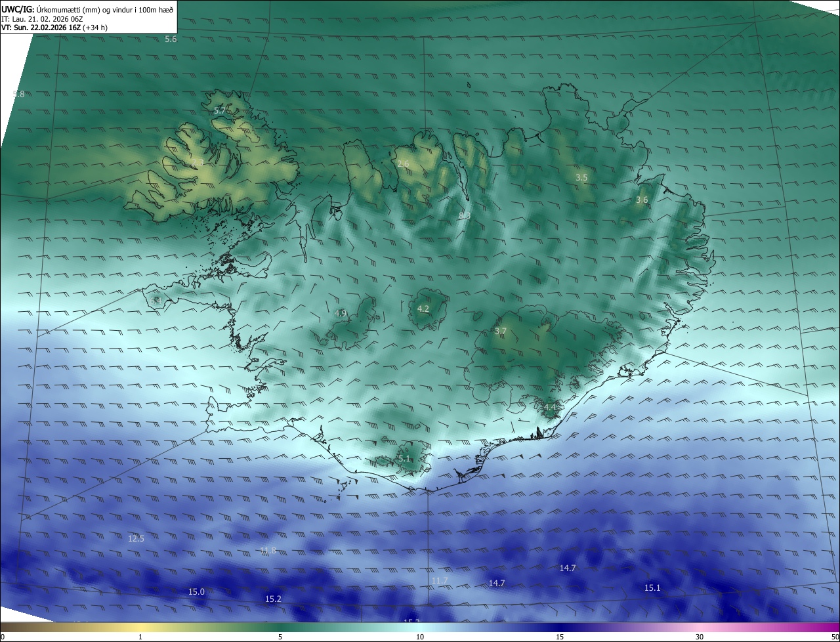The image size is (840, 642).
Task: Click the 5 tick on the colour scale
Action: pyautogui.click(x=280, y=637)
